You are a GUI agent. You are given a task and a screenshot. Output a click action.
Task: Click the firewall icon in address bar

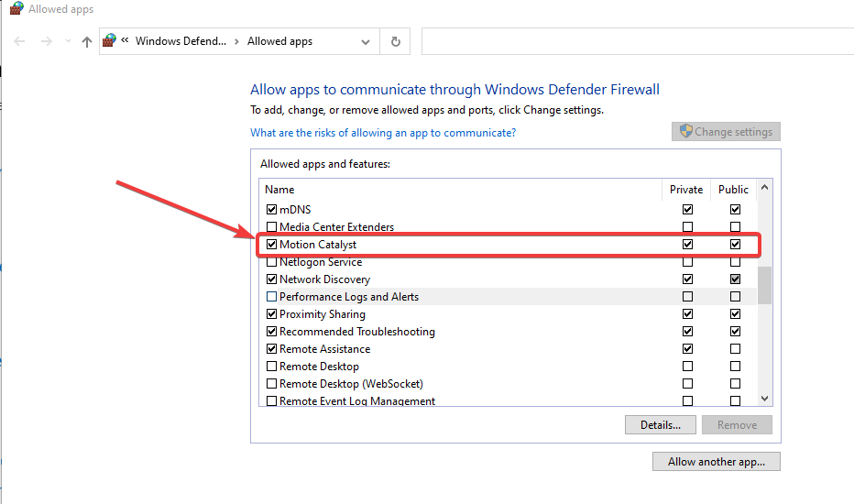coord(109,41)
